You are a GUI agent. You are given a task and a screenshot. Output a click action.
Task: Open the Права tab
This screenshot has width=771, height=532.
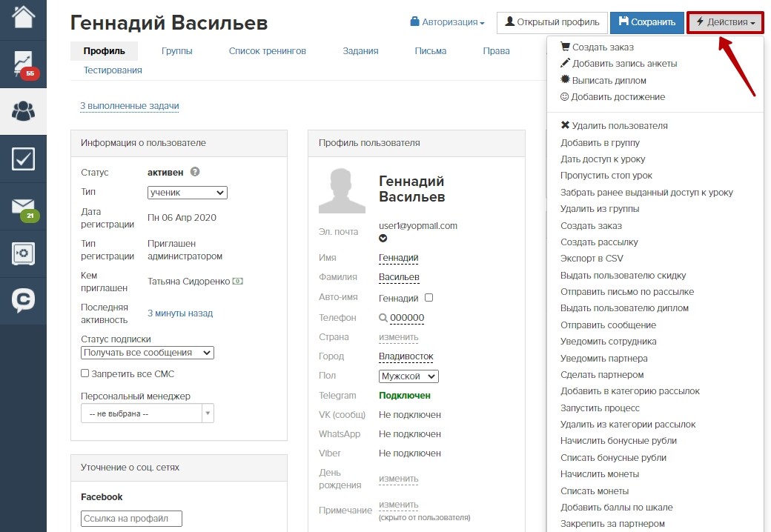click(x=496, y=51)
